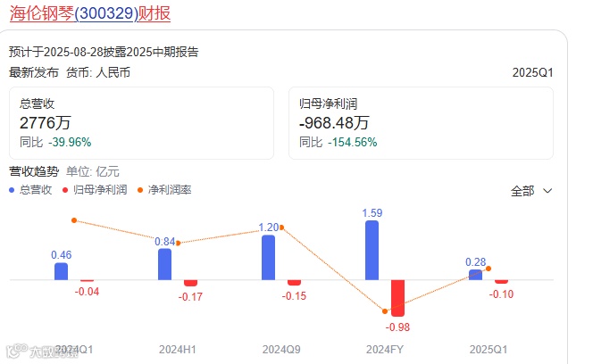The image size is (593, 364).
Task: Click the 0.28 revenue value label
Action: (x=475, y=262)
